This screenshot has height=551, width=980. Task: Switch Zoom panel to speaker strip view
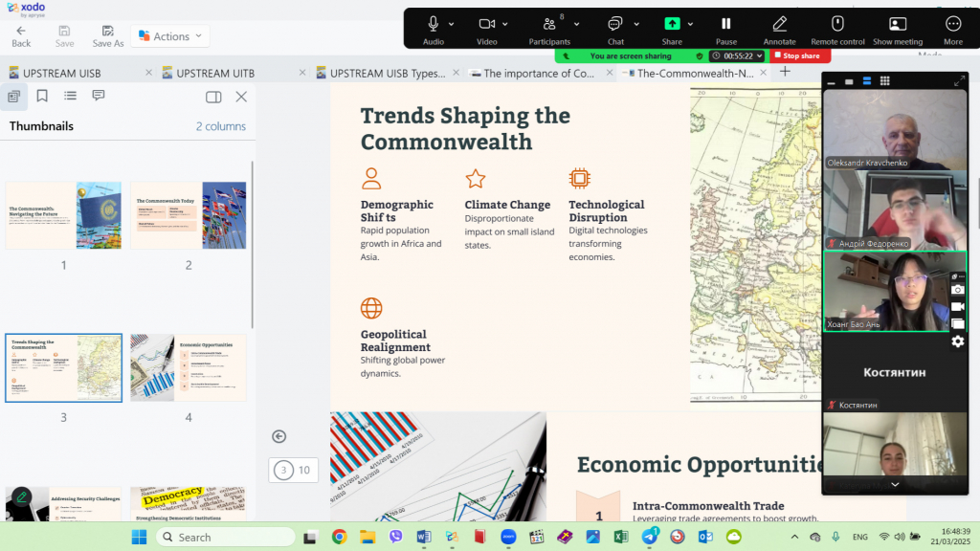[866, 81]
